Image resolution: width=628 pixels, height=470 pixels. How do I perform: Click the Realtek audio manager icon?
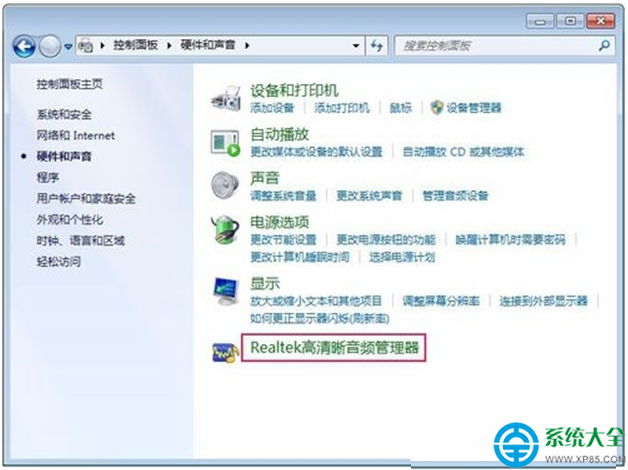point(225,353)
